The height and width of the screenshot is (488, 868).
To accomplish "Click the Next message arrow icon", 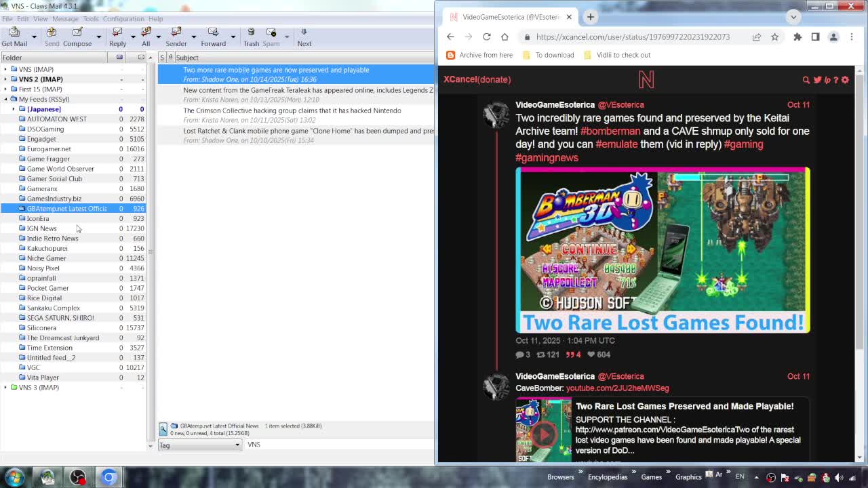I will tap(304, 37).
